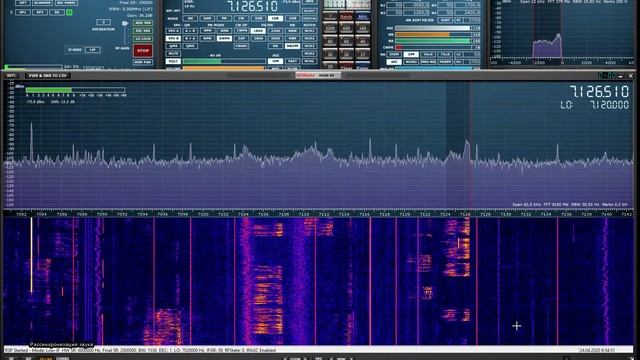
Task: Switch RX mode to DSB
Action: [x=258, y=18]
